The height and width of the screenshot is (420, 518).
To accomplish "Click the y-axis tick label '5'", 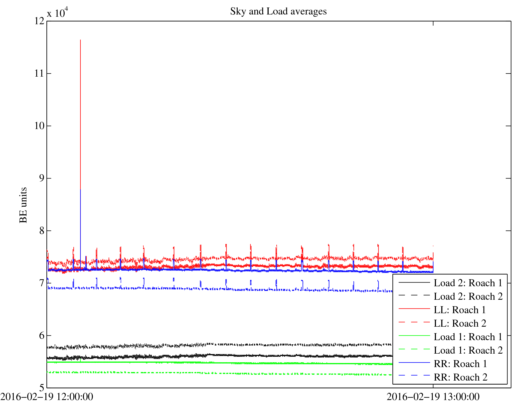I will tap(42, 388).
